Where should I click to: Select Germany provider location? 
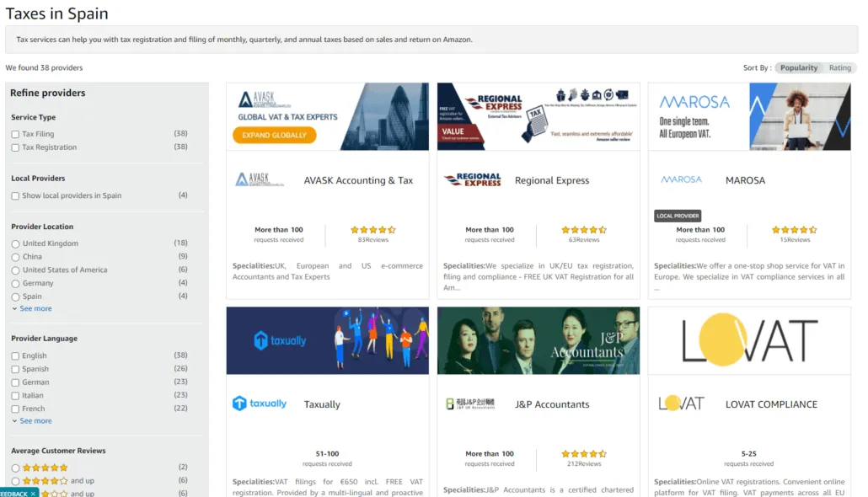(15, 284)
